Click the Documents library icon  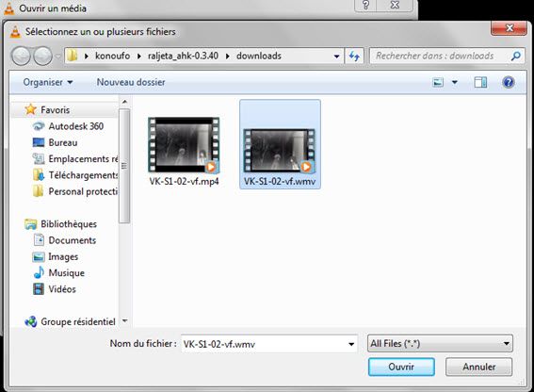click(39, 240)
